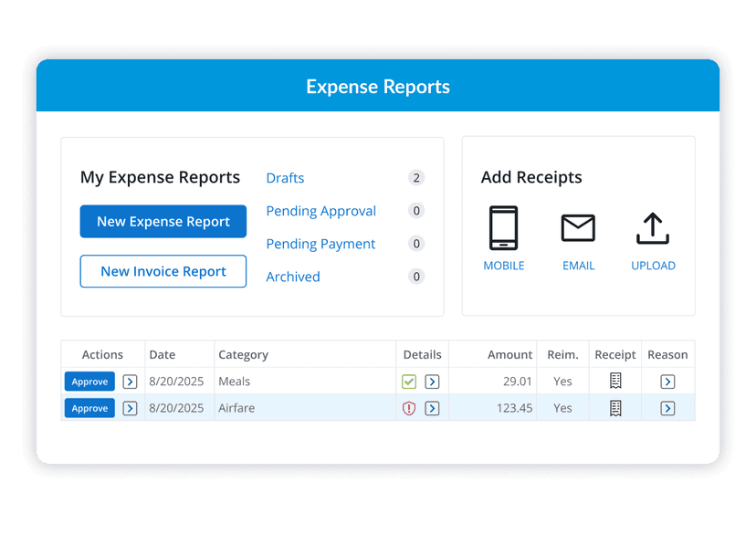
Task: Expand the Airfare row actions chevron
Action: (x=130, y=408)
